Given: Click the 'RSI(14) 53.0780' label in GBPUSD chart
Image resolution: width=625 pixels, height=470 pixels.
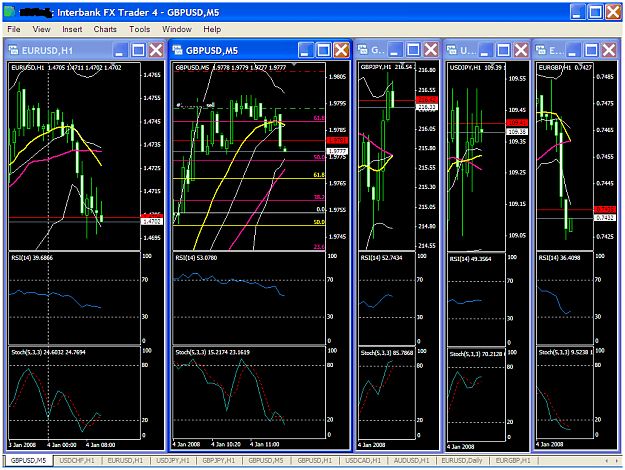Looking at the screenshot, I should 196,258.
